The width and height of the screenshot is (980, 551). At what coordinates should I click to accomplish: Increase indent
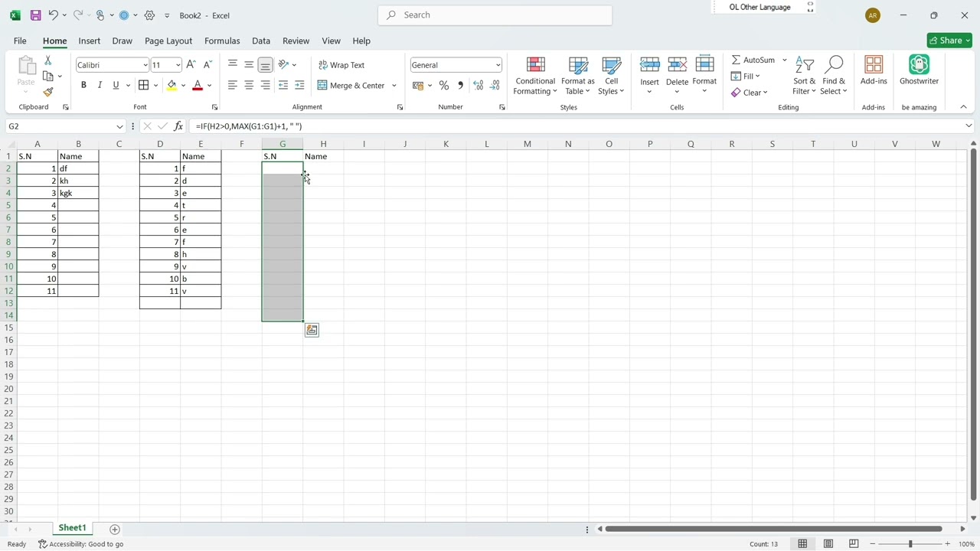[299, 85]
